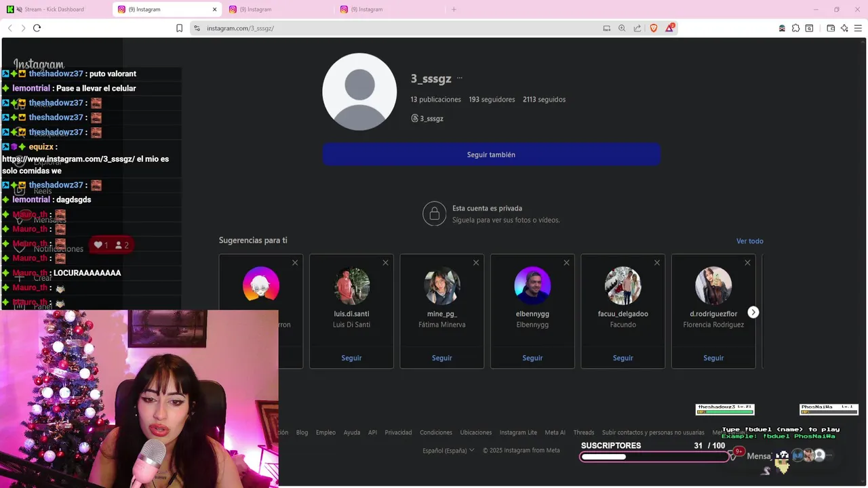Follow facuu_delgadoo with Seguir
Screen dimensions: 868x488
tap(623, 358)
